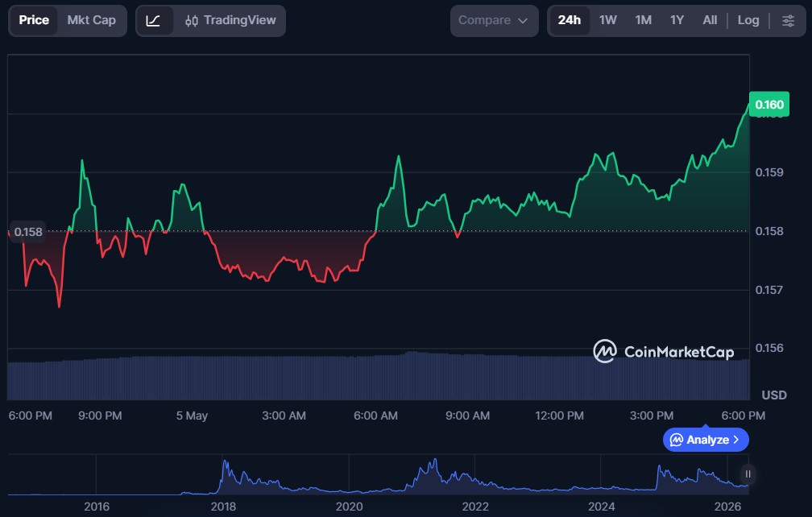Image resolution: width=812 pixels, height=517 pixels.
Task: Open chart settings sliders icon
Action: [788, 21]
